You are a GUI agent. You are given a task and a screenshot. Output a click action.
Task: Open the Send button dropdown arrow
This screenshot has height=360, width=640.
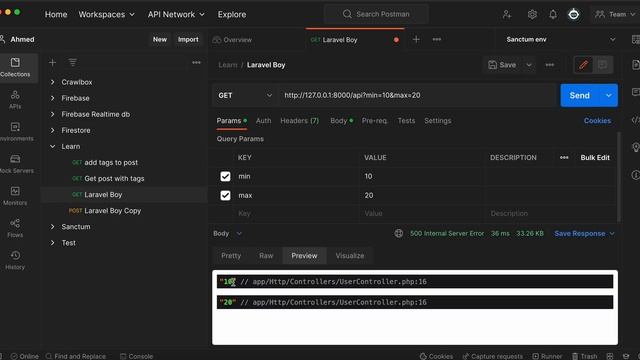tap(609, 96)
